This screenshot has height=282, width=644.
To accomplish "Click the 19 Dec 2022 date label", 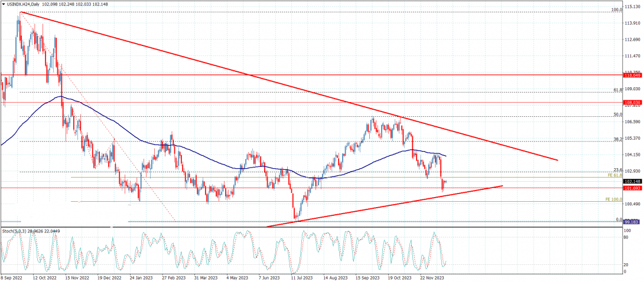I will [x=110, y=278].
